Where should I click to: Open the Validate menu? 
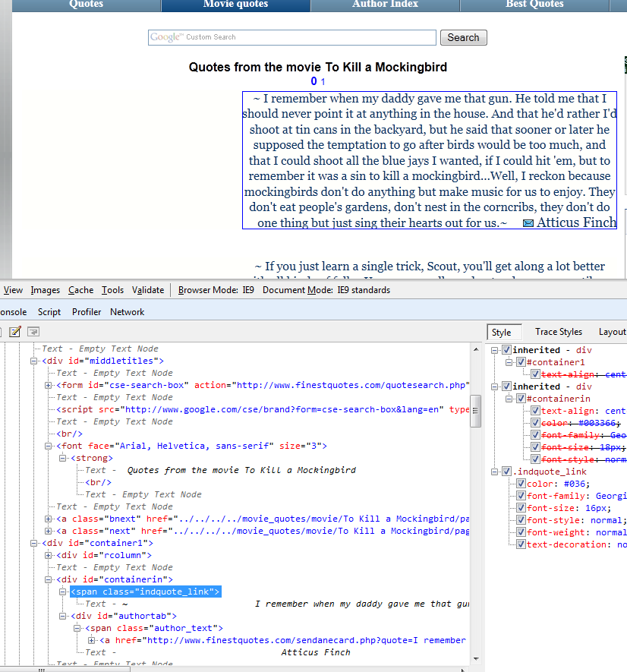coord(148,290)
